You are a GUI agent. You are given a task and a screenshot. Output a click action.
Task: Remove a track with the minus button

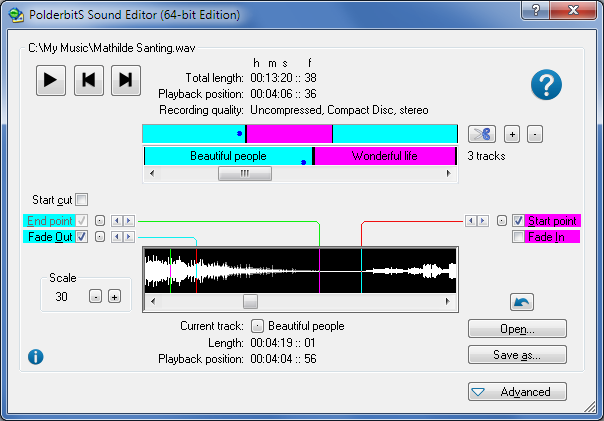(x=535, y=134)
